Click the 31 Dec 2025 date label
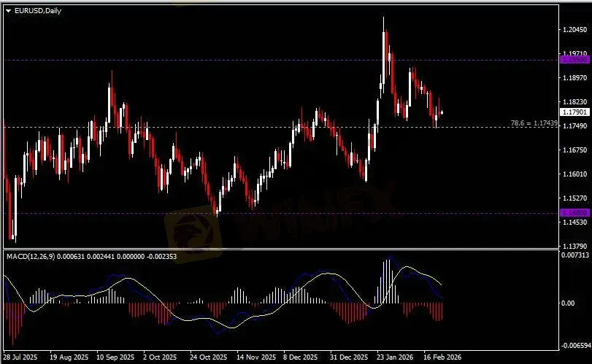Viewport: 592px width, 364px height. point(348,357)
